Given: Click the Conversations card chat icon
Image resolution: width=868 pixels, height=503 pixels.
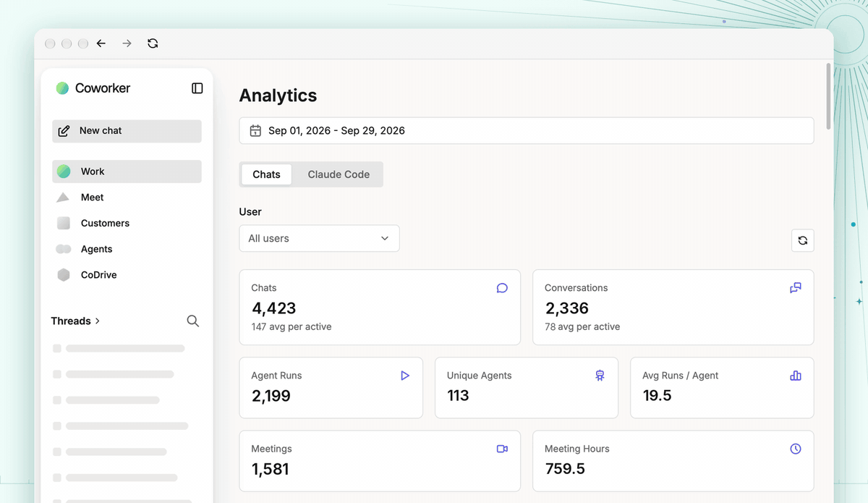Looking at the screenshot, I should point(796,288).
